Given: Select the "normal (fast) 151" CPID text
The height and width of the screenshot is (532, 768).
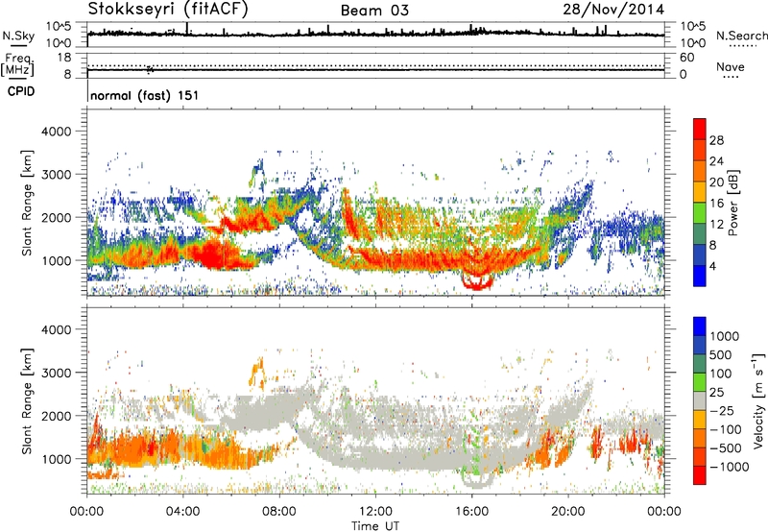Looking at the screenshot, I should (x=145, y=95).
